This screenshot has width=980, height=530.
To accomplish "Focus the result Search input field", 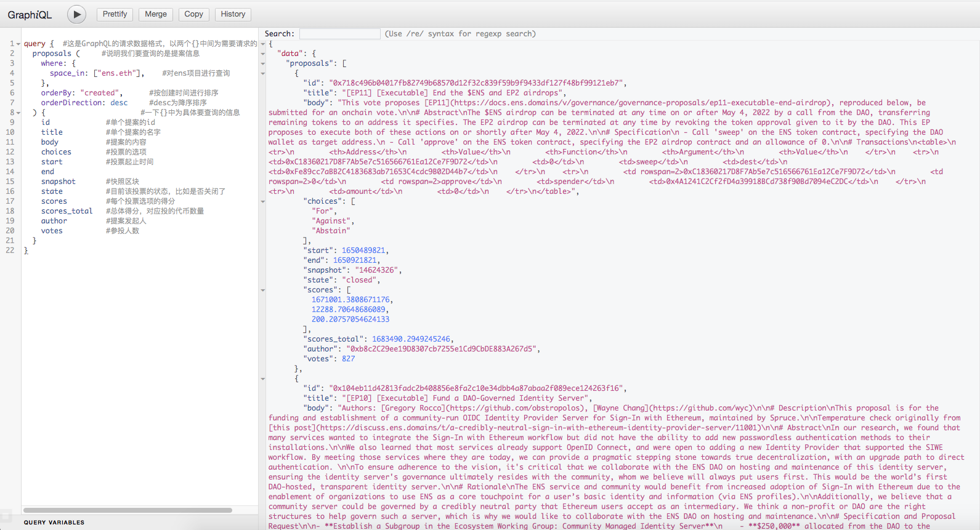I will (339, 34).
